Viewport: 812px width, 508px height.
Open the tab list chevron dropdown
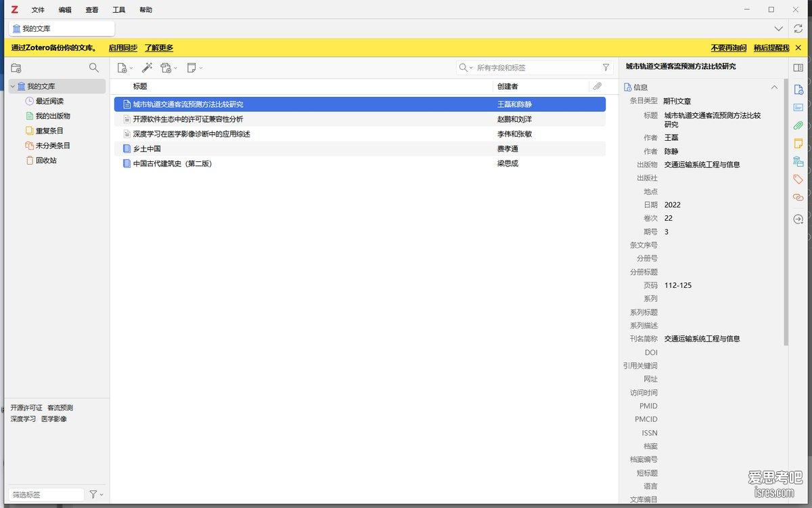pos(779,28)
